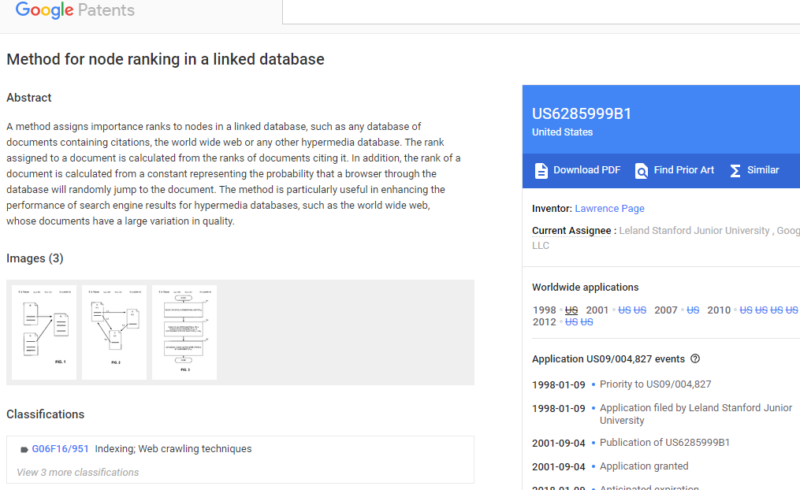Expand View 3 more classifications
Screen dimensions: 800x490
(x=78, y=472)
